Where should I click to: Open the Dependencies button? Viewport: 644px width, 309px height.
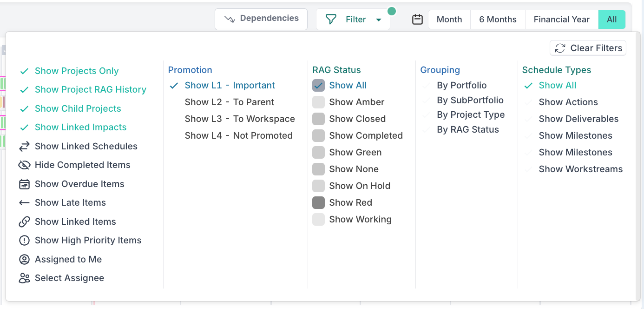click(x=261, y=19)
